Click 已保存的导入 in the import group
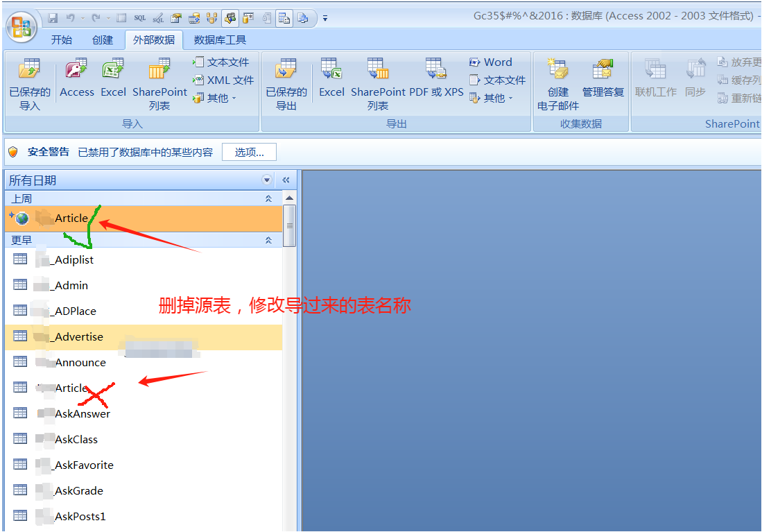 (x=29, y=78)
